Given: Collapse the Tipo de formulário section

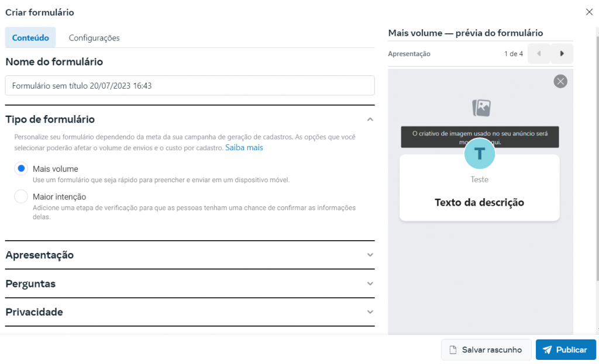Looking at the screenshot, I should pyautogui.click(x=370, y=119).
